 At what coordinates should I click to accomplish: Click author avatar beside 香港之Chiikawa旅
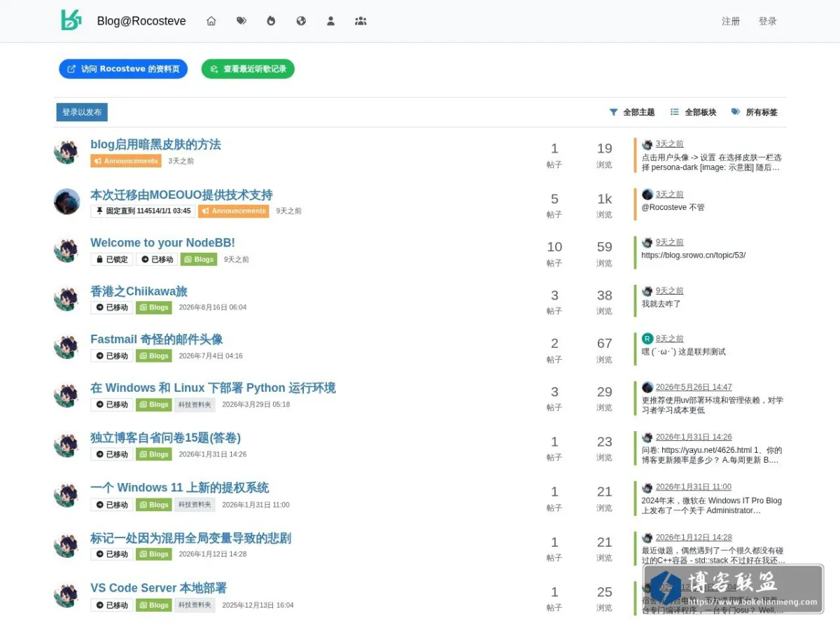click(x=67, y=298)
